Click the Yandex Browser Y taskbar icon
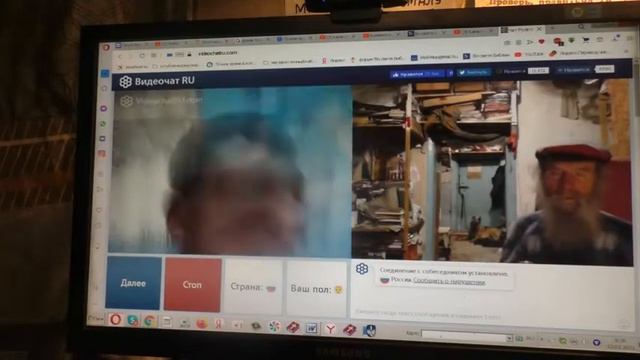This screenshot has height=360, width=640. 330,329
